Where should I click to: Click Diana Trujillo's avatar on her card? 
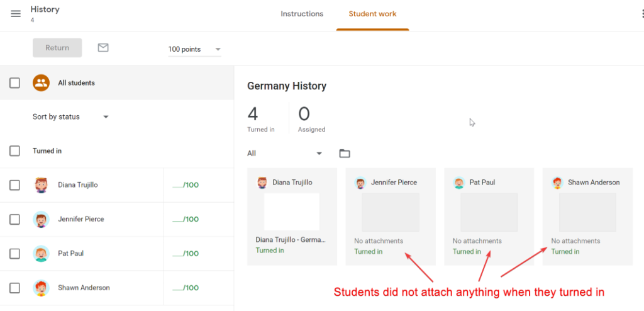(262, 183)
